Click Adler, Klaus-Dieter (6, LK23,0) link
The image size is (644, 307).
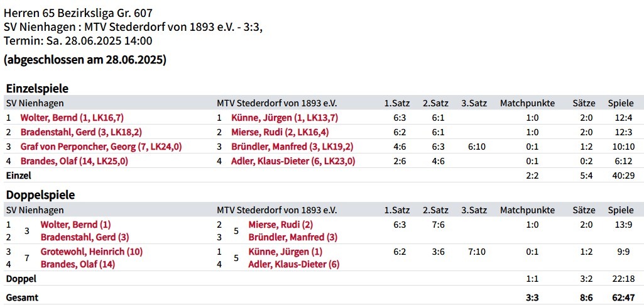(293, 161)
